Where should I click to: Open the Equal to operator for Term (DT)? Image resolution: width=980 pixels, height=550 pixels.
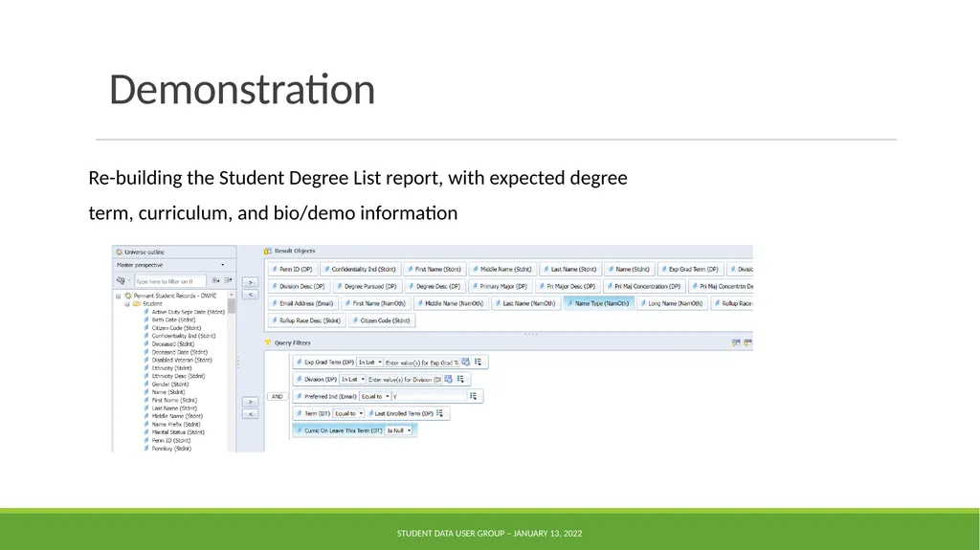coord(348,413)
